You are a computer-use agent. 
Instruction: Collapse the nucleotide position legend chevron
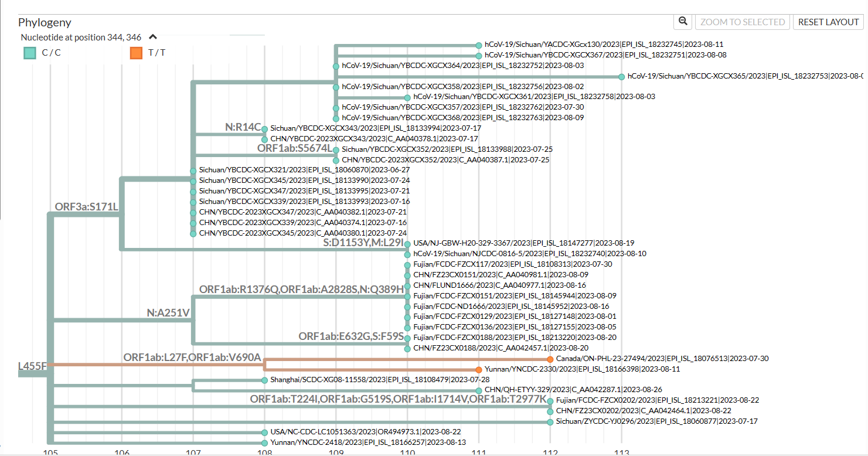[152, 36]
